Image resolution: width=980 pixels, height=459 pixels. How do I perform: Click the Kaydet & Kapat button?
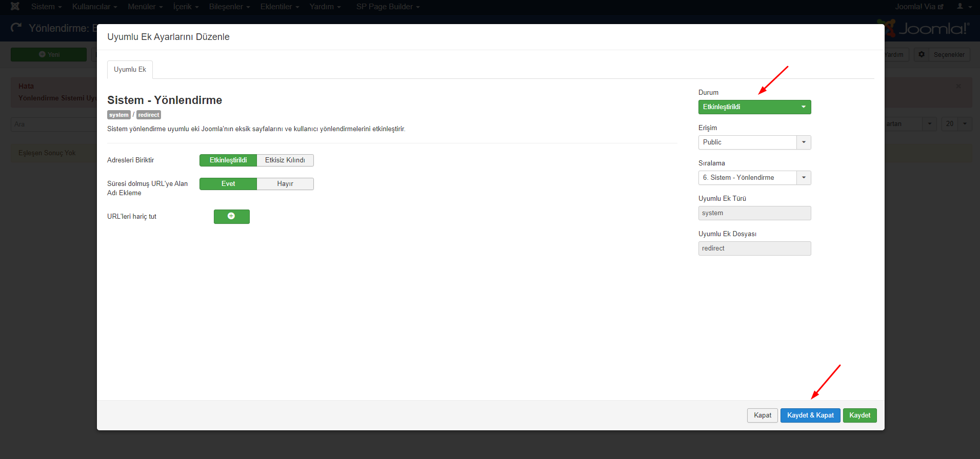click(810, 415)
